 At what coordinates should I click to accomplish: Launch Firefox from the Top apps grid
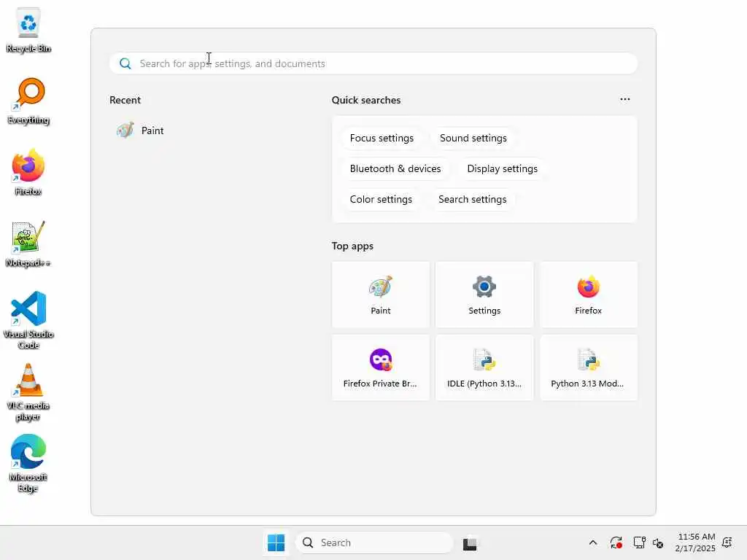588,295
